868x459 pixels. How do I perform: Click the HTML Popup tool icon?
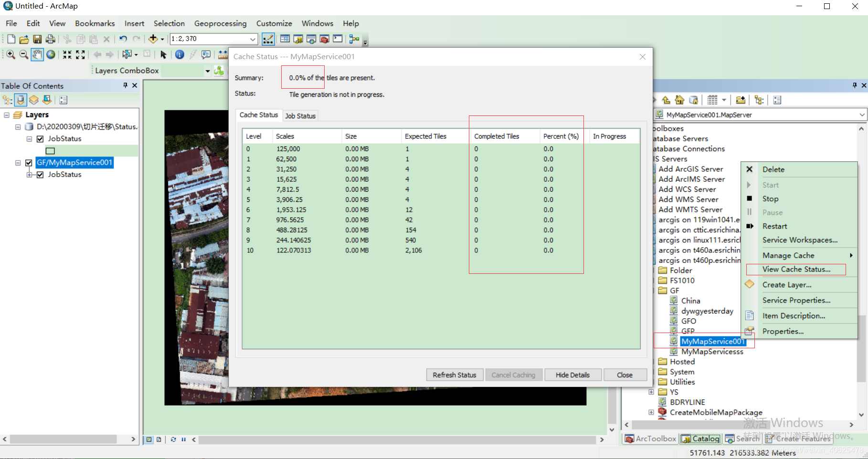[206, 55]
